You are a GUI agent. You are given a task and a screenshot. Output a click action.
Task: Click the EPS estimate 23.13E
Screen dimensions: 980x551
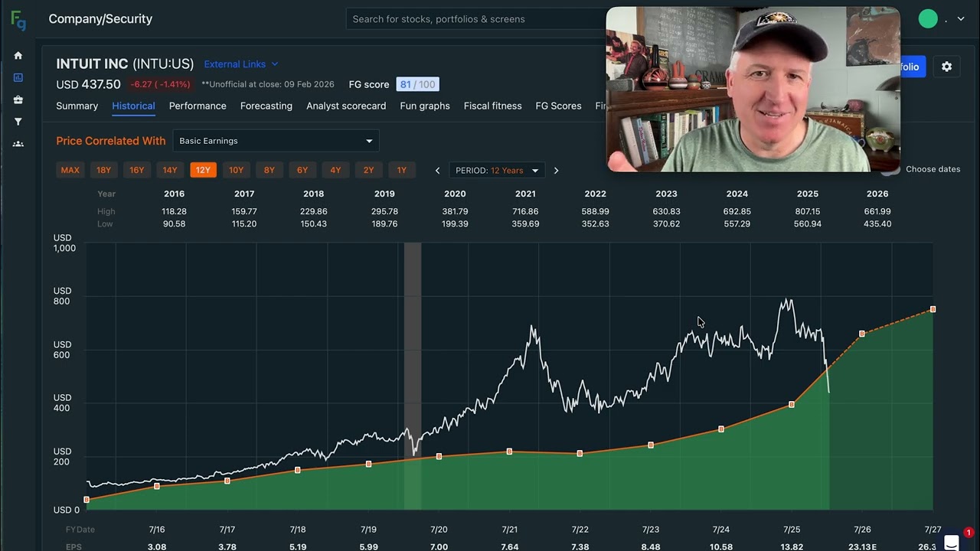tap(862, 547)
